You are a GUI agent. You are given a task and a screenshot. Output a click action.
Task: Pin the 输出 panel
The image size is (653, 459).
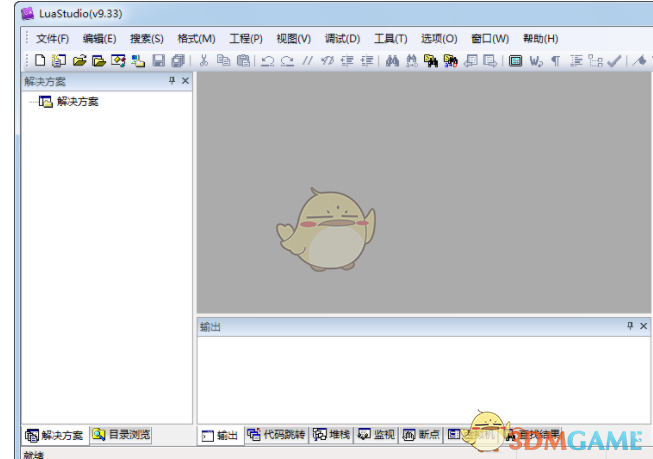630,326
